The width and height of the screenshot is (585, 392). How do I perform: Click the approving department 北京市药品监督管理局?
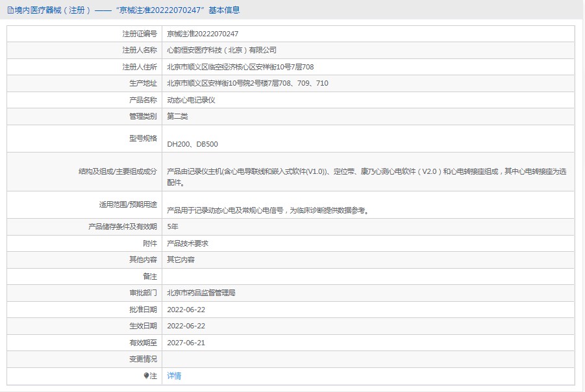point(201,293)
